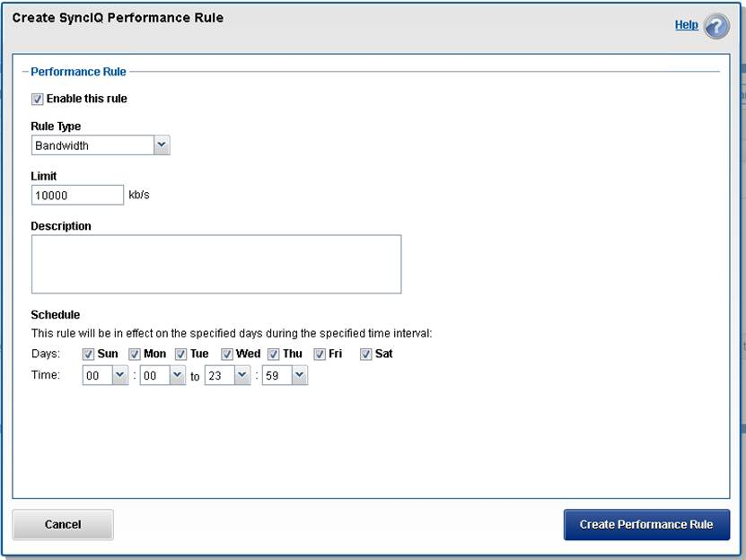Image resolution: width=746 pixels, height=560 pixels.
Task: Open the Help link
Action: [686, 25]
